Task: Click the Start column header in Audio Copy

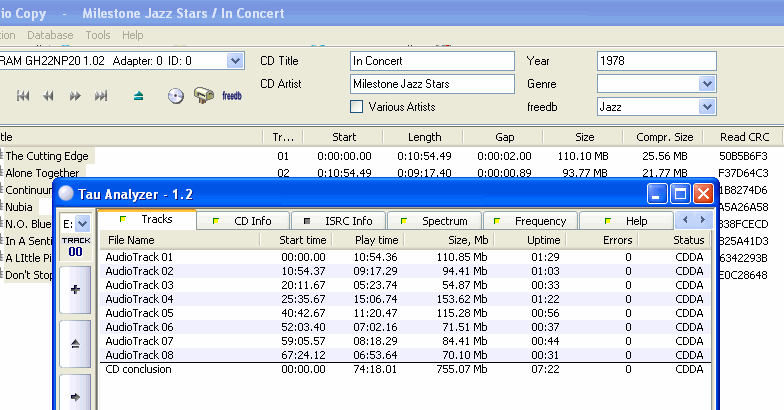Action: point(344,137)
